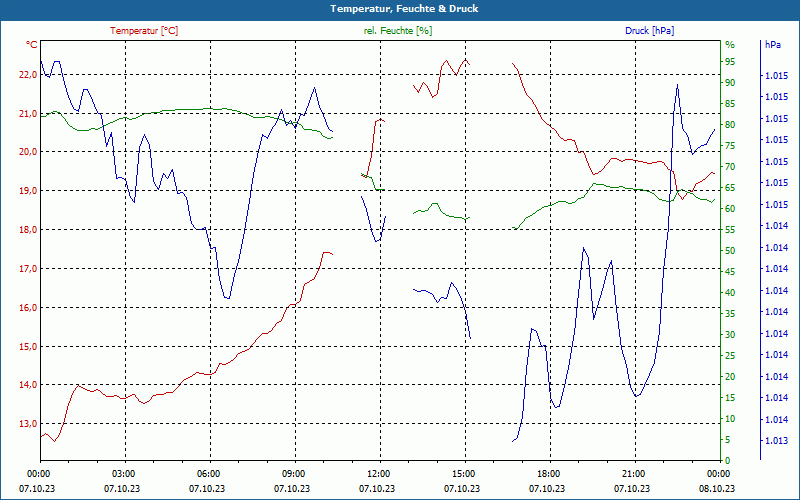This screenshot has height=500, width=800.
Task: Click the 'hPa' pressure axis unit label
Action: (x=772, y=45)
